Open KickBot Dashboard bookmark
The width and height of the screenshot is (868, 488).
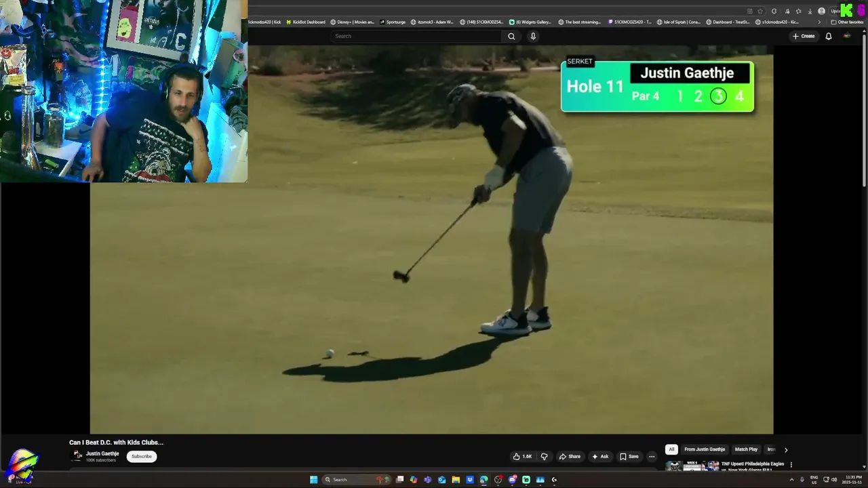pyautogui.click(x=306, y=22)
